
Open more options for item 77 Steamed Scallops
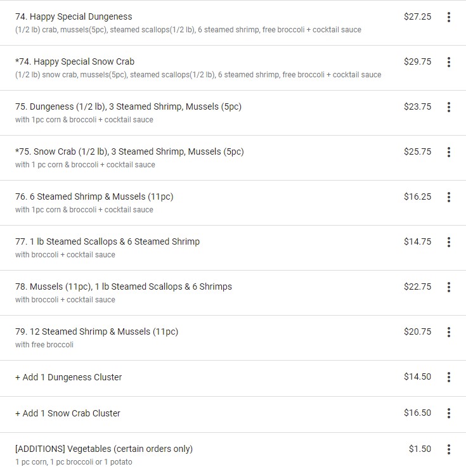pos(449,242)
